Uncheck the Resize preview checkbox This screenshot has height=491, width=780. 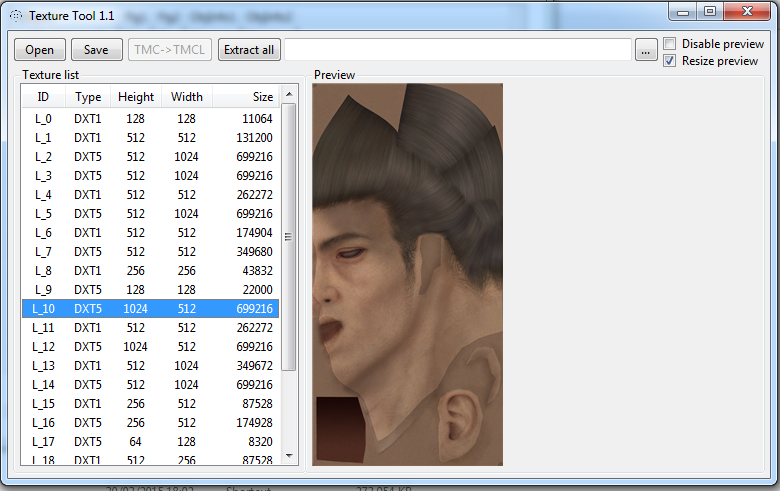click(x=670, y=61)
